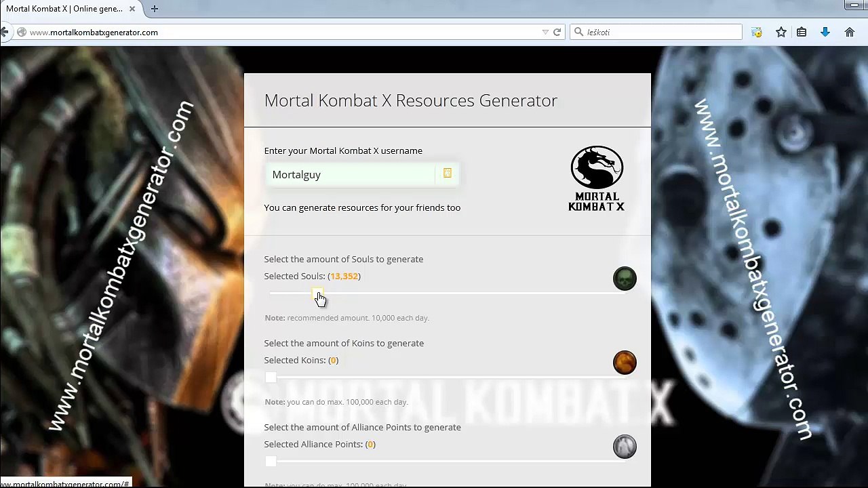Image resolution: width=868 pixels, height=488 pixels.
Task: Reload the current page
Action: click(x=557, y=32)
